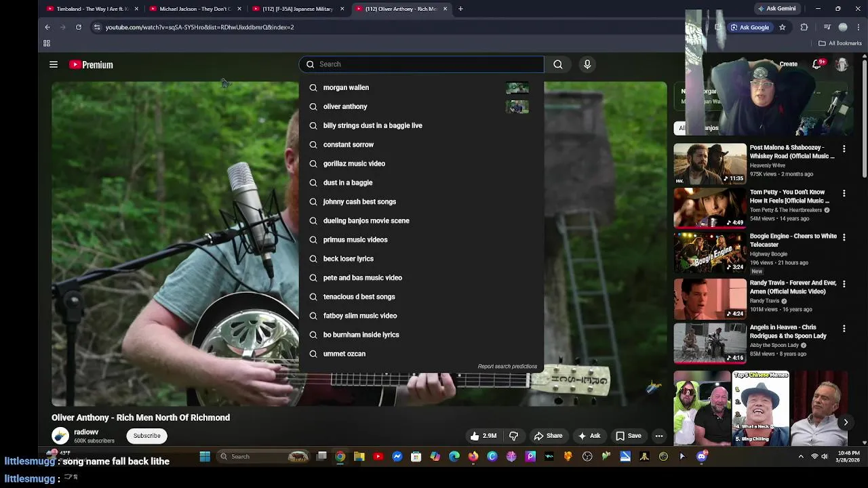Click the Ask Google button
The height and width of the screenshot is (488, 868).
pyautogui.click(x=749, y=27)
